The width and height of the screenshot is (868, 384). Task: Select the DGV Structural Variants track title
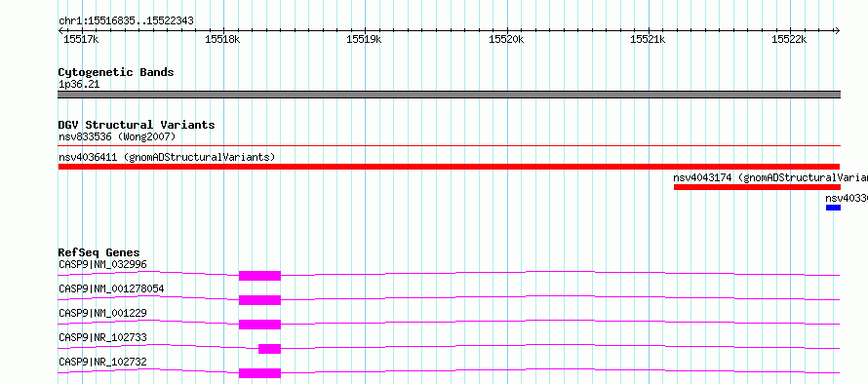[137, 125]
